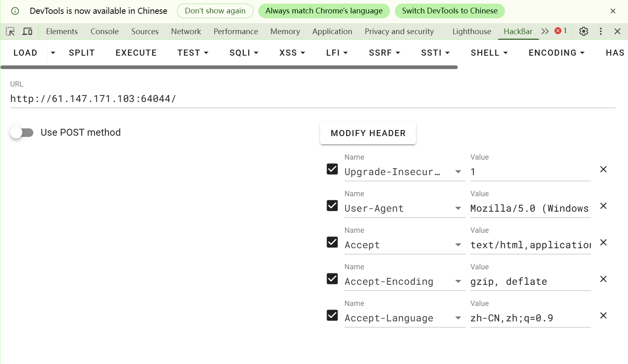Enable the Use POST method switch
This screenshot has height=364, width=628.
22,132
